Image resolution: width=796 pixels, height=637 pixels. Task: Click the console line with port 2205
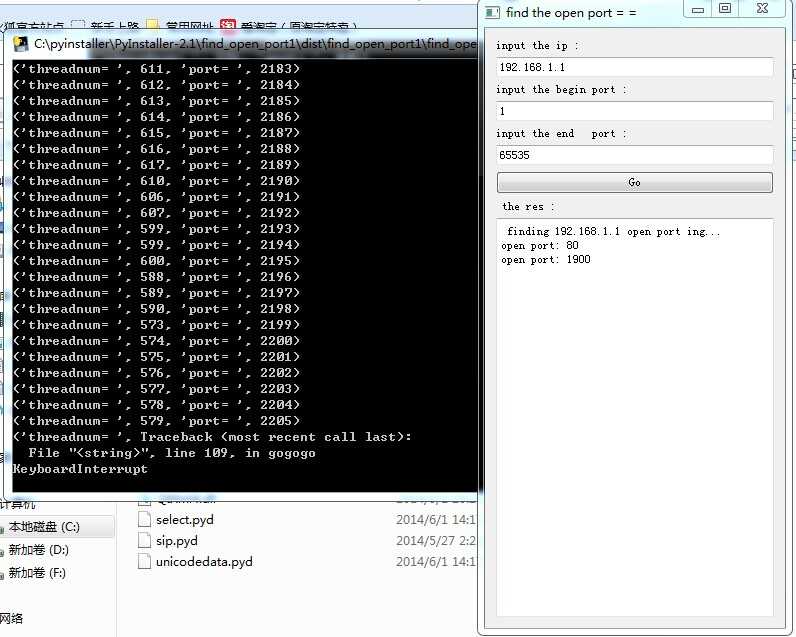156,421
